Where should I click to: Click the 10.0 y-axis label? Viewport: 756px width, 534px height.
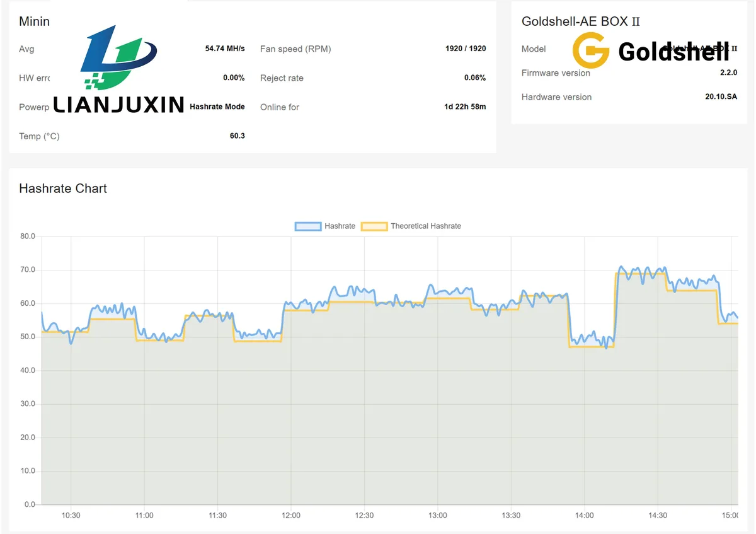point(28,471)
